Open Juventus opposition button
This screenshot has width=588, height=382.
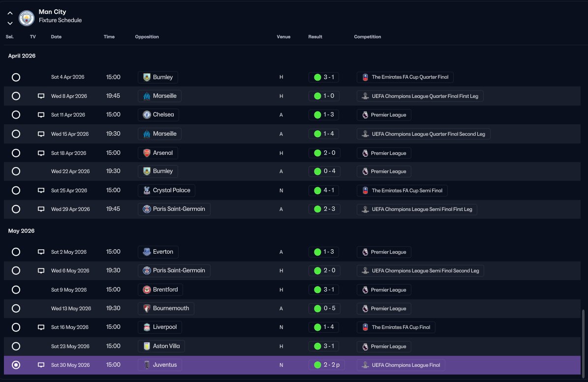point(160,365)
